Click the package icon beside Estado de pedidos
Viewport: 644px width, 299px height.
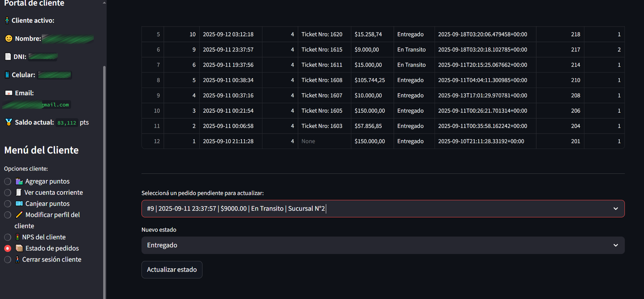coord(19,248)
